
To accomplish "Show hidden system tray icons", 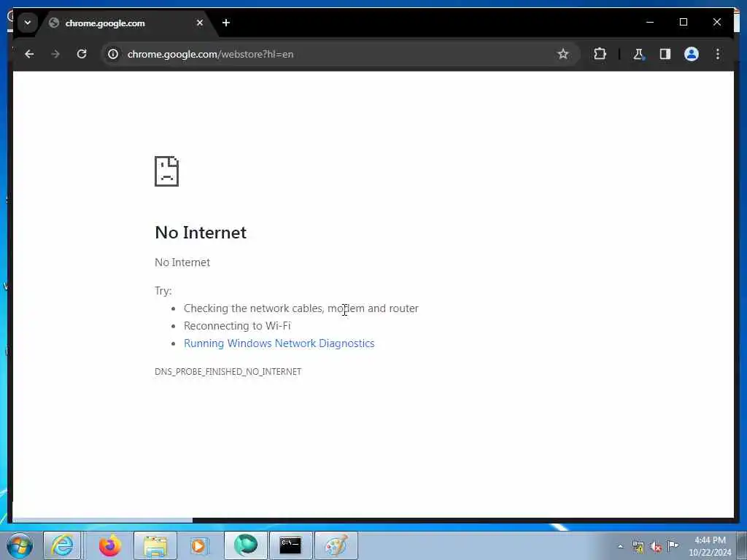I will point(620,547).
